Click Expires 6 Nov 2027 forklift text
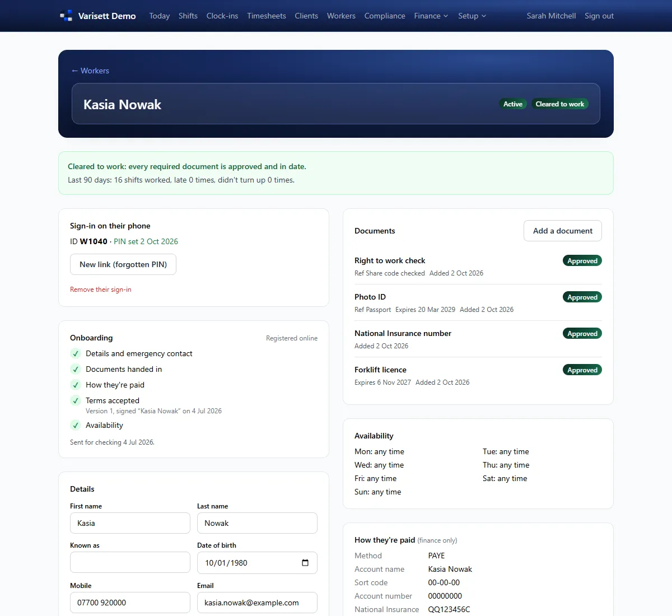 click(x=382, y=382)
